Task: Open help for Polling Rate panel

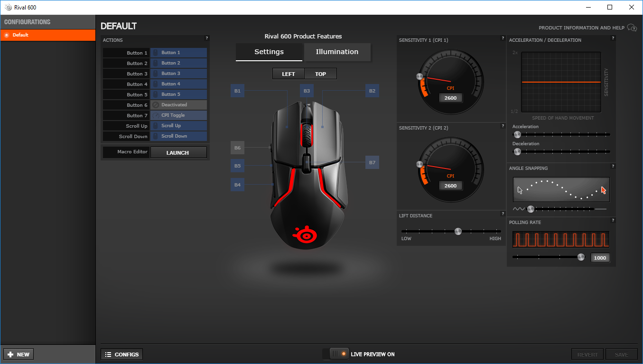Action: (613, 220)
